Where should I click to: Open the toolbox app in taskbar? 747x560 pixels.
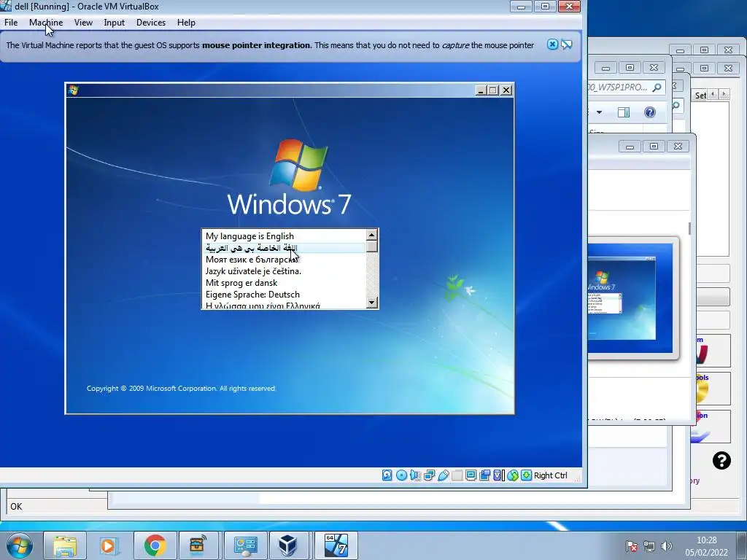tap(197, 545)
